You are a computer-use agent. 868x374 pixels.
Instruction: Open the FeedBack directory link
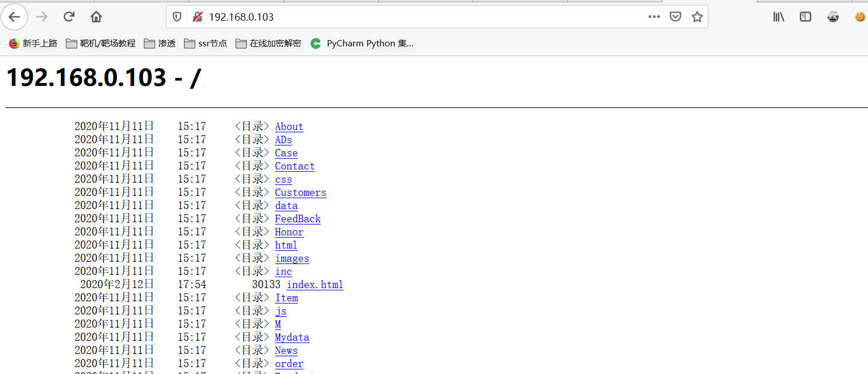point(297,219)
